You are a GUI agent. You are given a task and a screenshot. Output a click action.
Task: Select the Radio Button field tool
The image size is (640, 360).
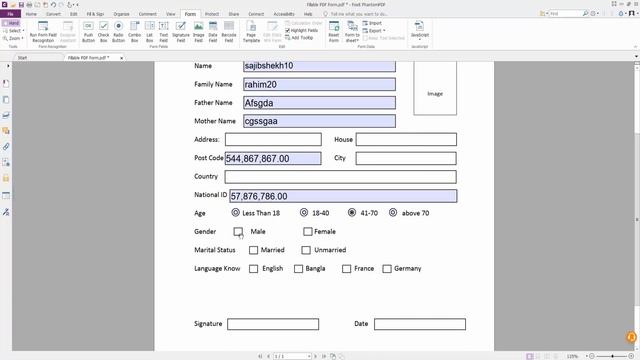pos(118,31)
